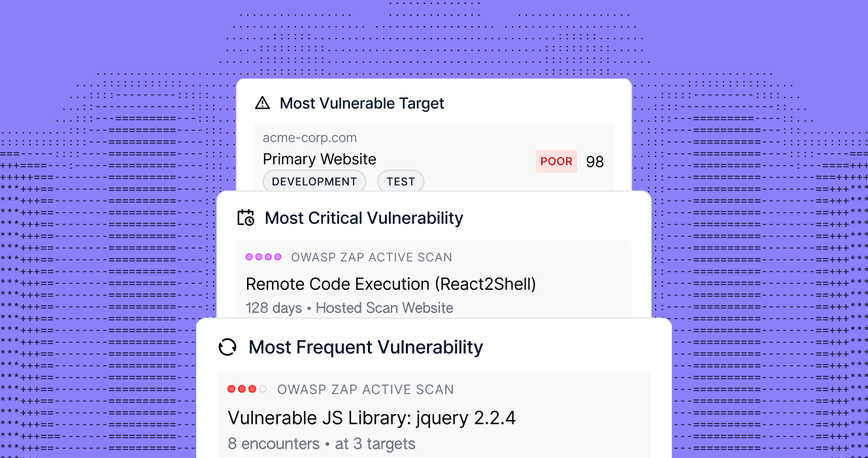Click the circular refresh arrows icon

[x=227, y=347]
